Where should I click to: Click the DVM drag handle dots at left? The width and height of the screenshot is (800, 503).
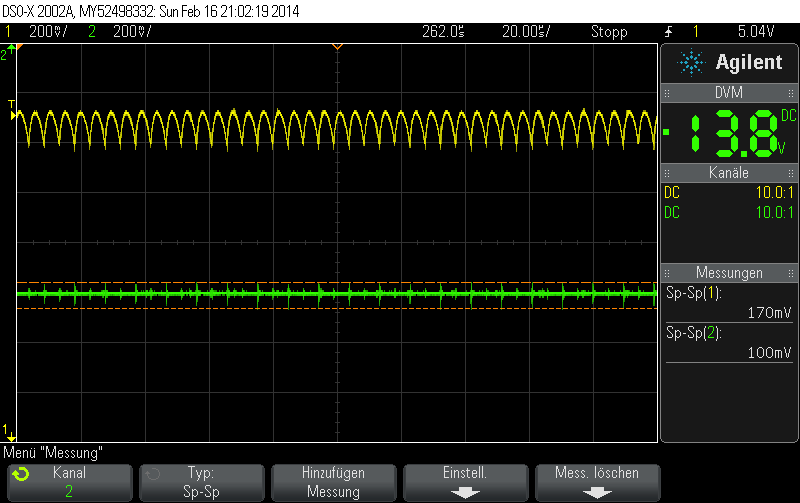(667, 93)
